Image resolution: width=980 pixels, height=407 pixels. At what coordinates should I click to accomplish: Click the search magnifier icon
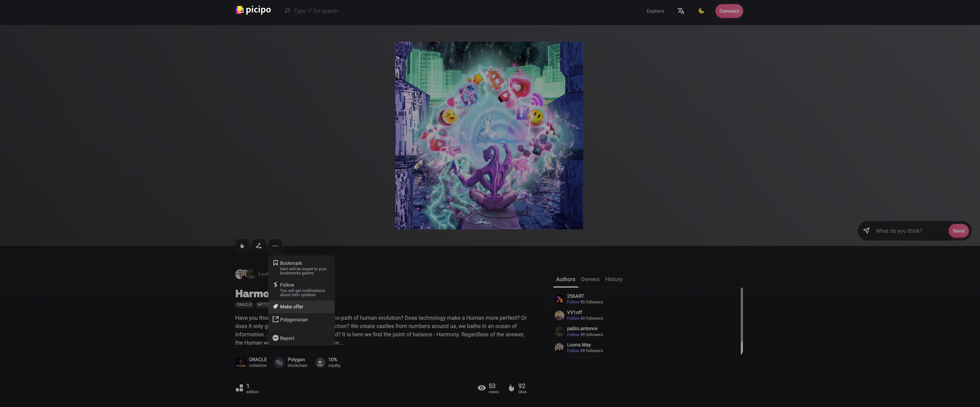[287, 11]
